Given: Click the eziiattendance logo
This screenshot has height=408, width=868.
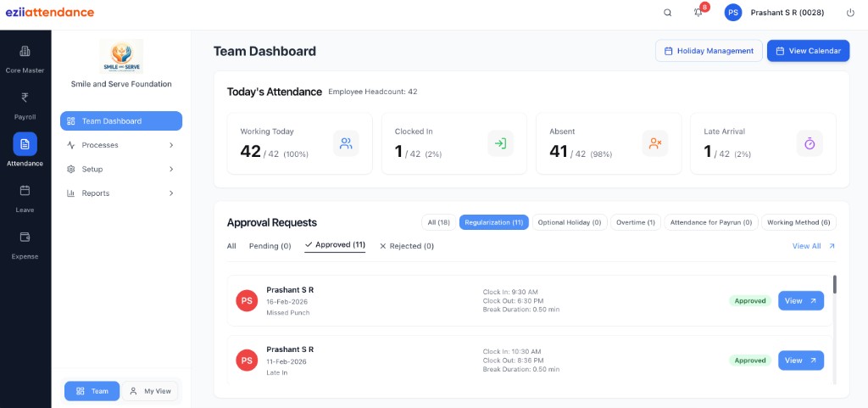Looking at the screenshot, I should [50, 12].
